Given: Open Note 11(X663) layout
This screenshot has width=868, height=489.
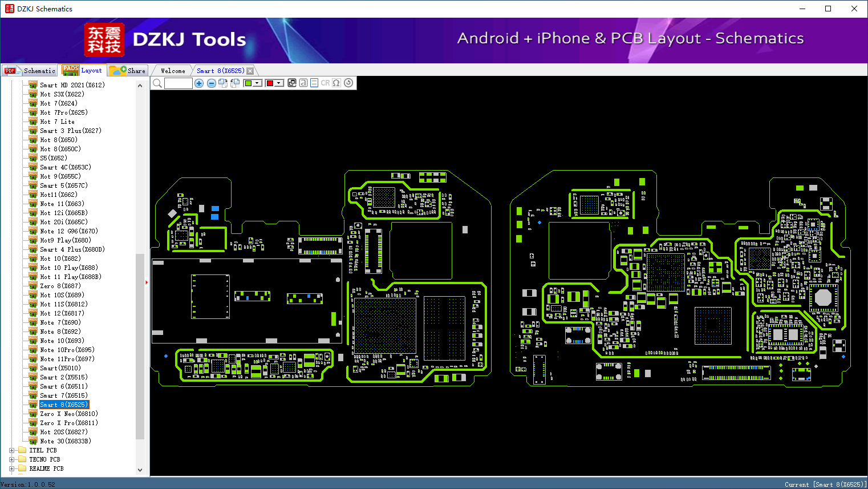Looking at the screenshot, I should click(62, 204).
